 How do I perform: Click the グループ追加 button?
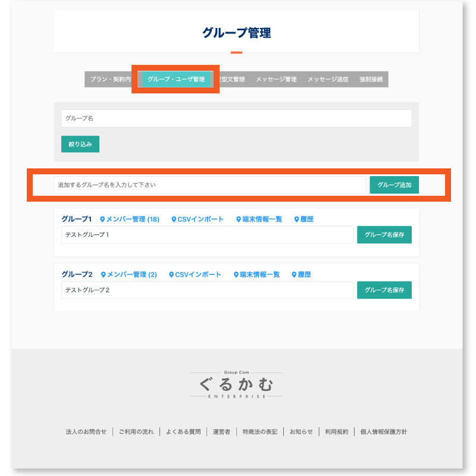(x=394, y=184)
